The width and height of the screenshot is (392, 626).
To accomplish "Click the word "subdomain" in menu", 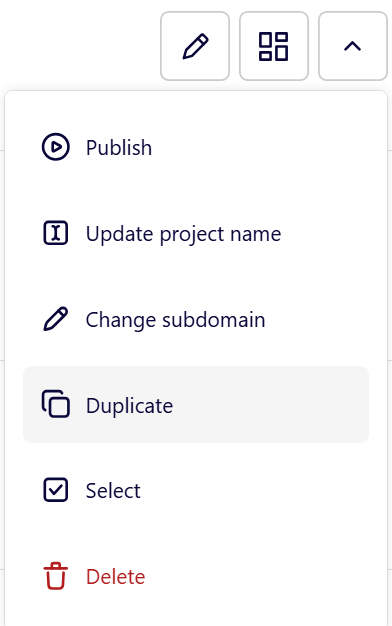I will click(214, 320).
